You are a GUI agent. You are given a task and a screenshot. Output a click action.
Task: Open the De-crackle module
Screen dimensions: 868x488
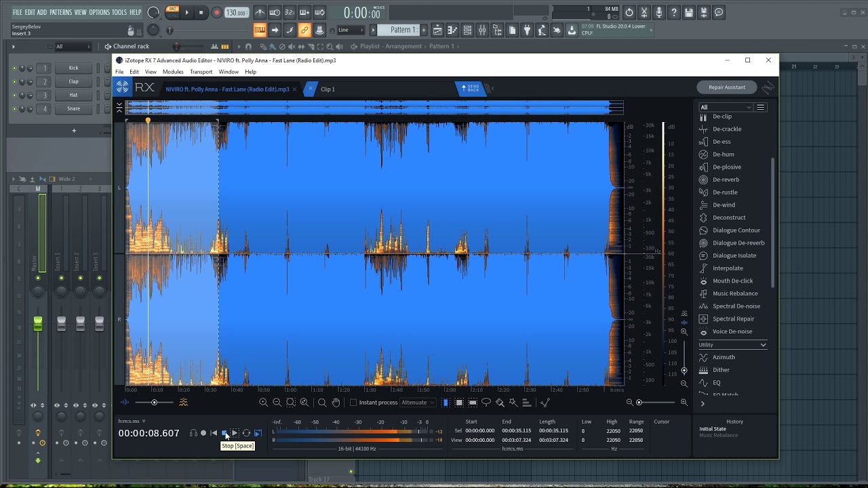coord(726,129)
